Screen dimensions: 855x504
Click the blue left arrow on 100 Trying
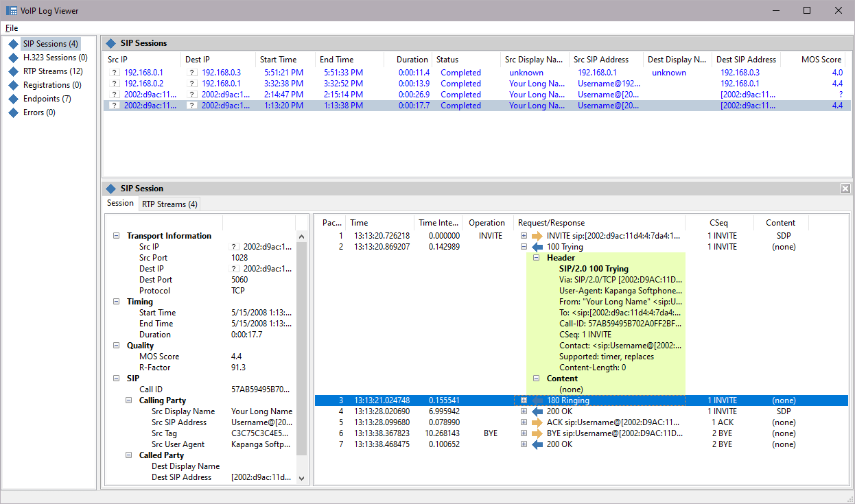click(537, 247)
